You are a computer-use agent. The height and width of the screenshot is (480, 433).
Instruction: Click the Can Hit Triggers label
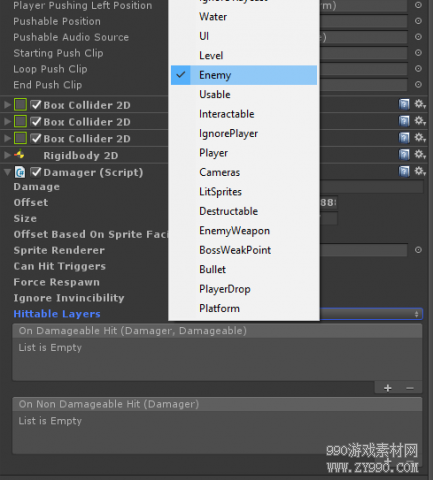(x=60, y=266)
